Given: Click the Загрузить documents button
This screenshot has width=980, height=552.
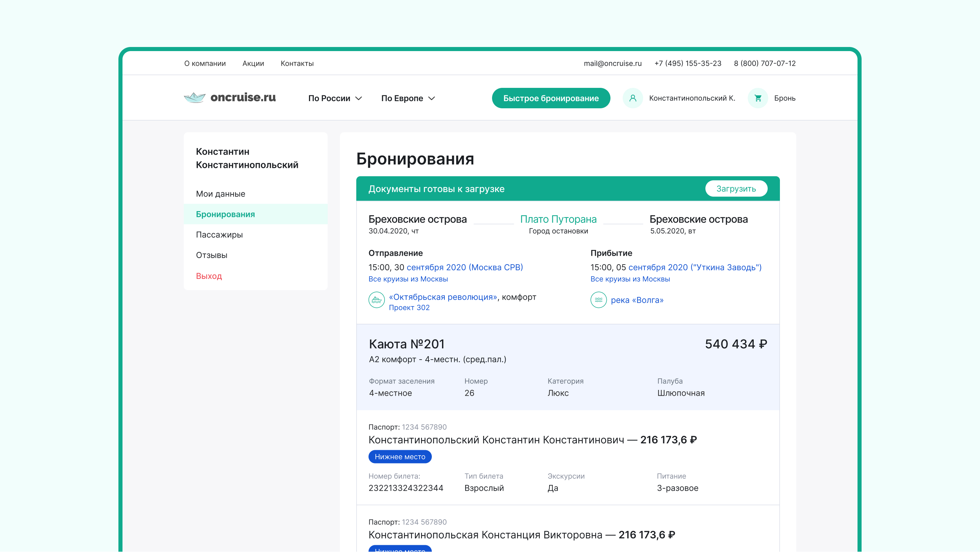Looking at the screenshot, I should coord(736,189).
